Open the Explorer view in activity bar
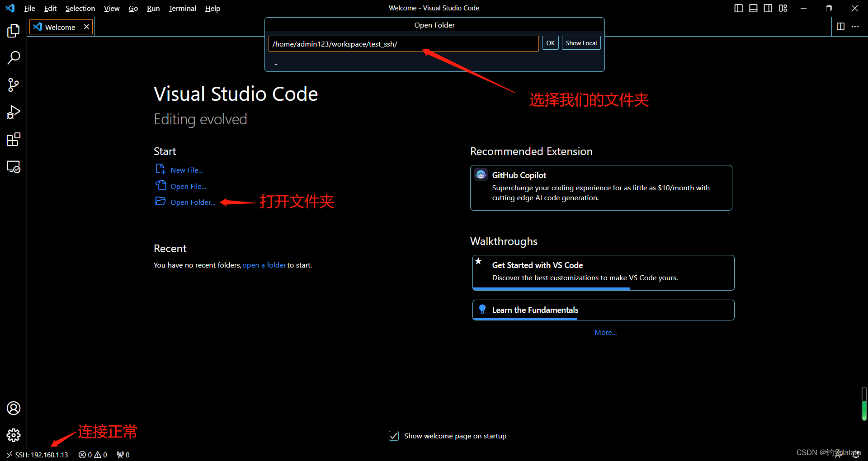The height and width of the screenshot is (461, 868). [x=14, y=31]
